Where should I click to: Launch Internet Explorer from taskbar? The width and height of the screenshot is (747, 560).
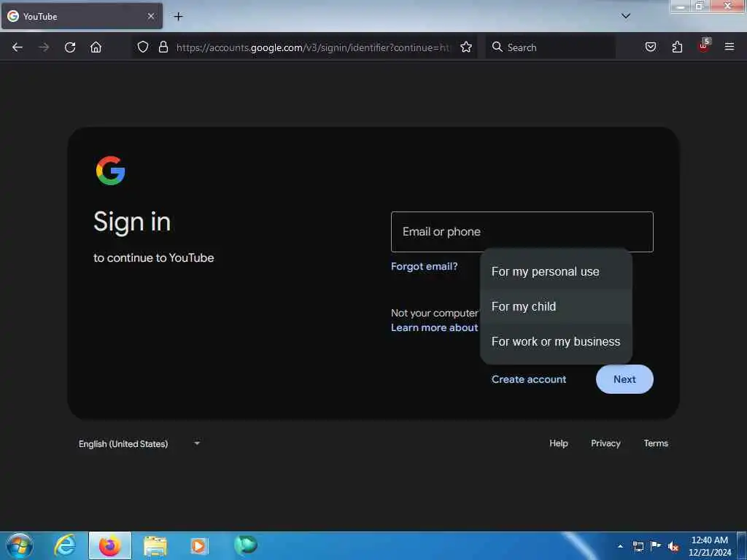coord(65,545)
